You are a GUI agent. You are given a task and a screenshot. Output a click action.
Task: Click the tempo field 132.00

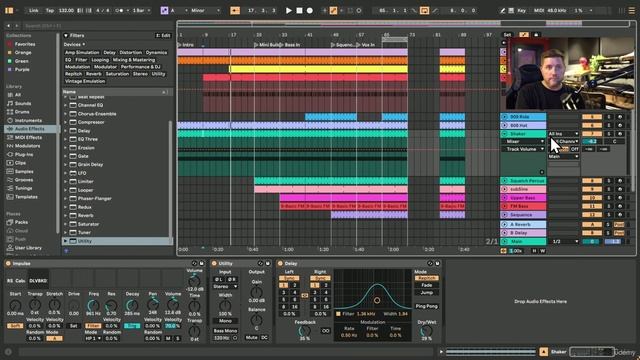coord(66,11)
